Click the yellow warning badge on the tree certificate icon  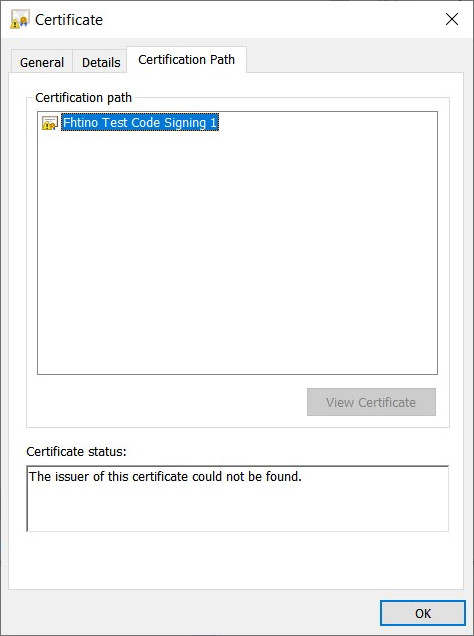(46, 127)
